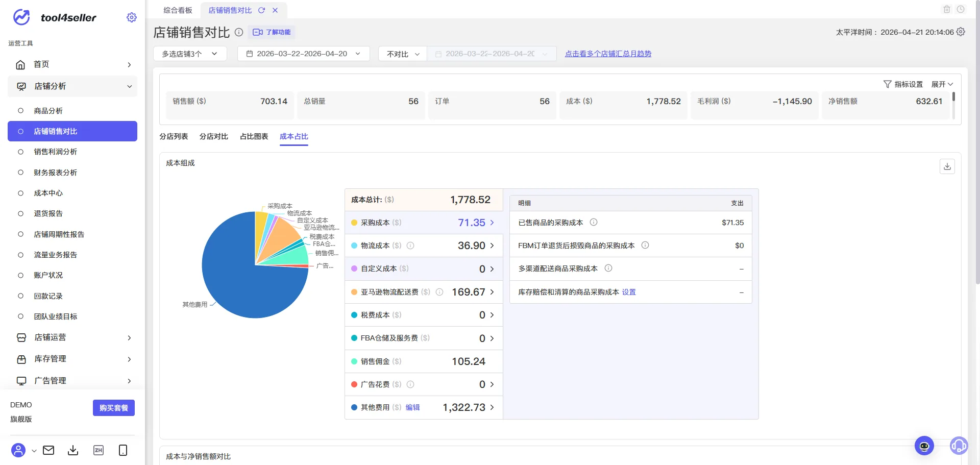
Task: Click the tool4seller logo icon
Action: 21,17
